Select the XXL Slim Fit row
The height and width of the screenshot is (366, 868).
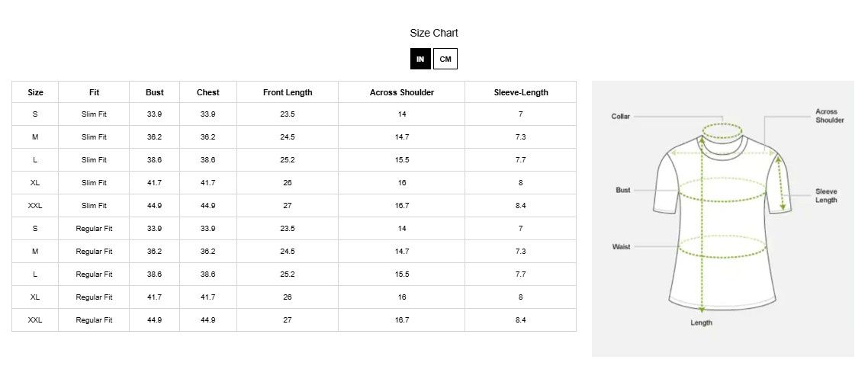tap(294, 205)
